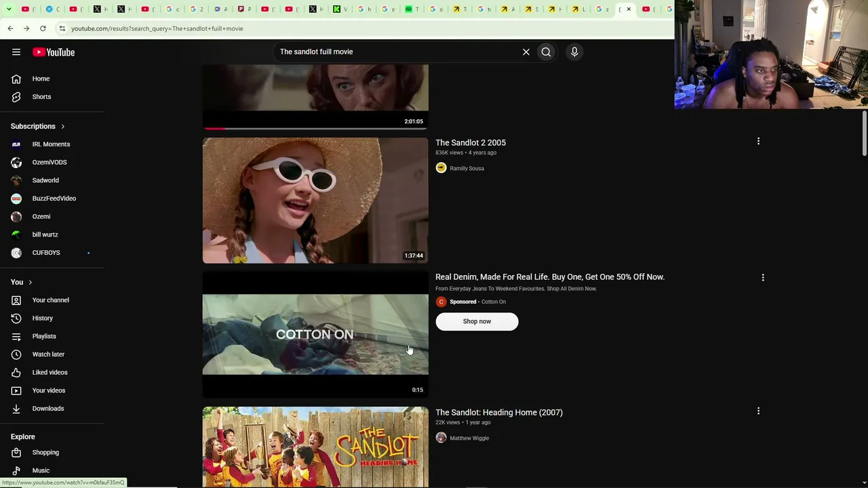The height and width of the screenshot is (488, 868).
Task: Open the Real Denim Cotton On ad title
Action: tap(550, 277)
